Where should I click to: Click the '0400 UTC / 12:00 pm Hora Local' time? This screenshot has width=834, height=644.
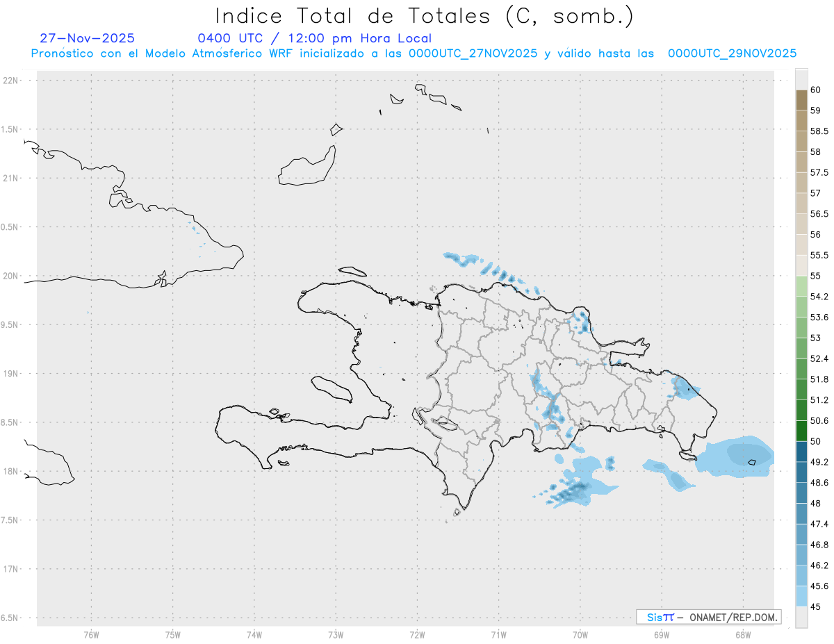(315, 39)
